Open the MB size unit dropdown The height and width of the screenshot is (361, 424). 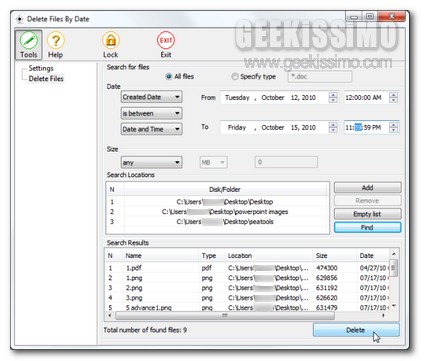click(213, 163)
